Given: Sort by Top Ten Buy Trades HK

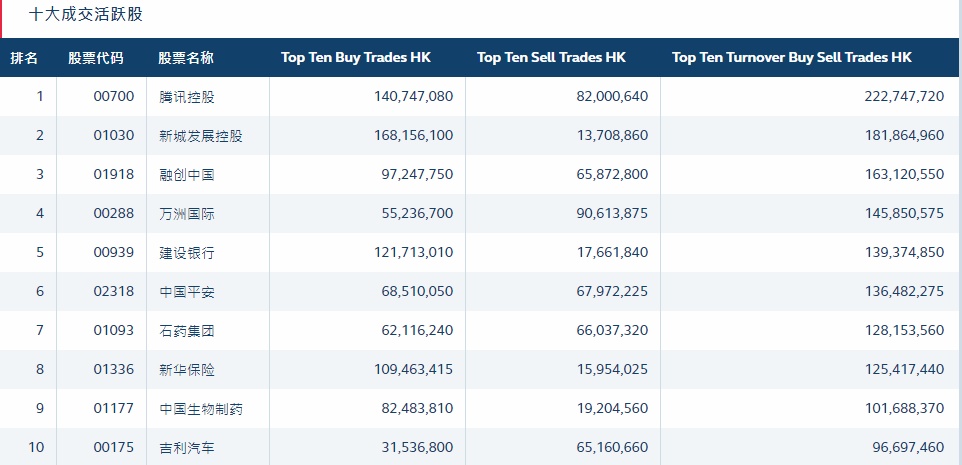Looking at the screenshot, I should [x=357, y=58].
